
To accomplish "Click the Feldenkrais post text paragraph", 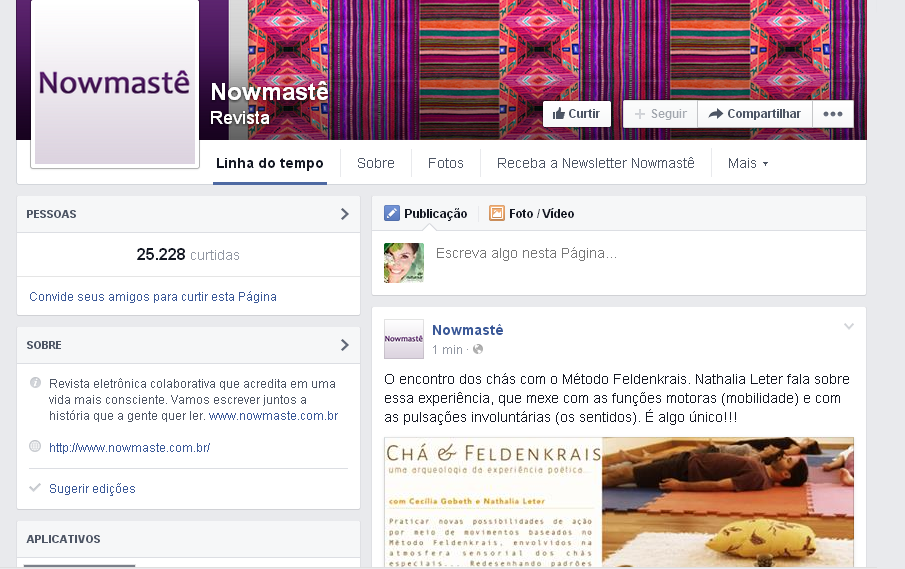I will coord(617,398).
